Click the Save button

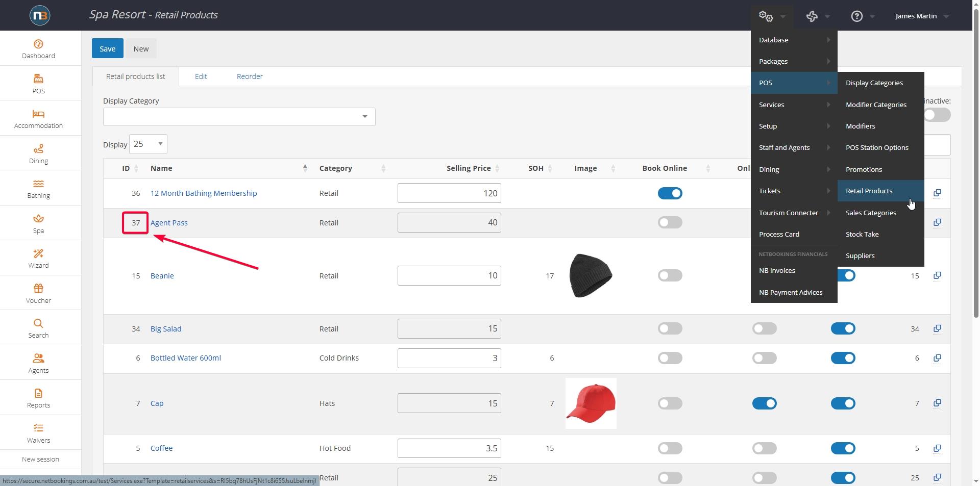click(x=107, y=48)
